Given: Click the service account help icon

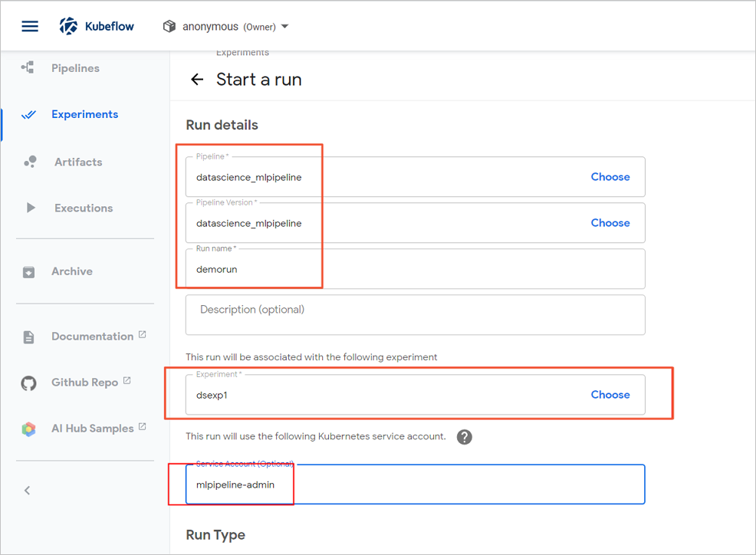Looking at the screenshot, I should point(464,437).
